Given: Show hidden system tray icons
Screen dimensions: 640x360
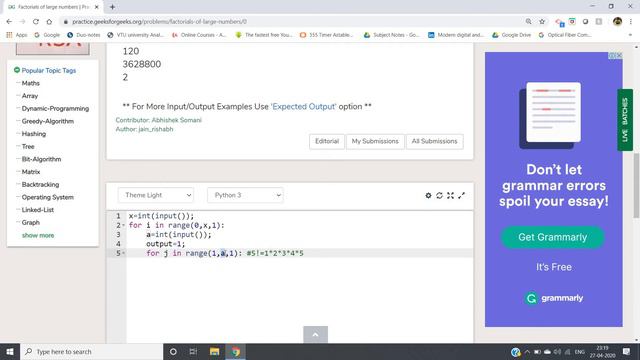Looking at the screenshot, I should coord(527,351).
